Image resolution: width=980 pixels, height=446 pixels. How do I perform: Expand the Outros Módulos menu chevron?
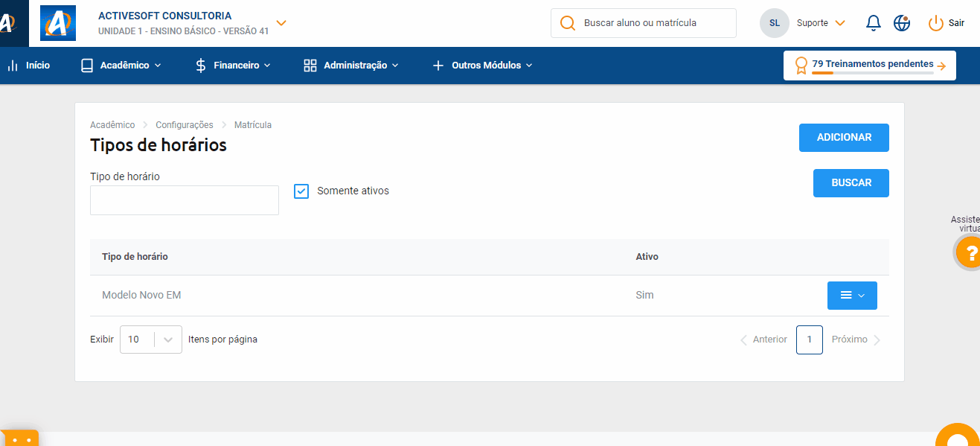click(529, 66)
